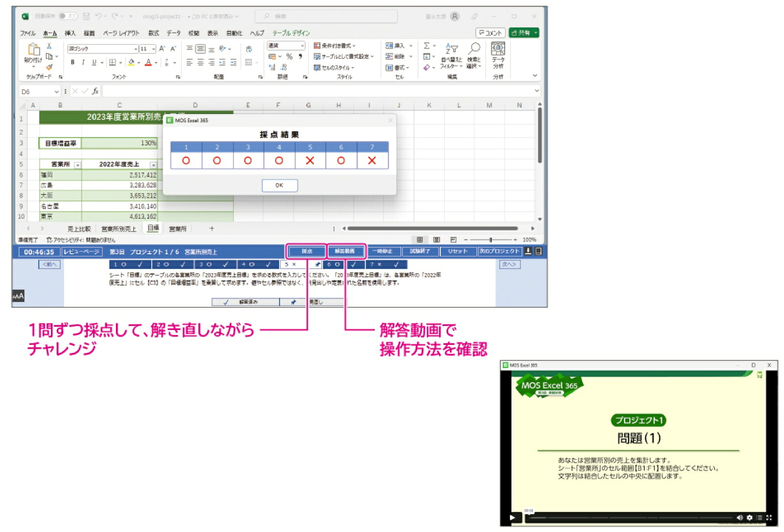Open the number format dropdown
This screenshot has height=532, width=784.
click(302, 46)
